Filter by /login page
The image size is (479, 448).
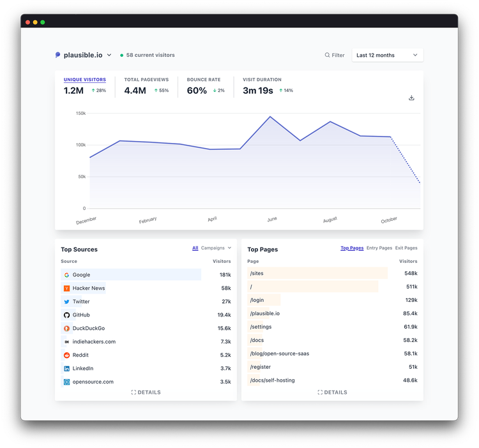point(257,300)
